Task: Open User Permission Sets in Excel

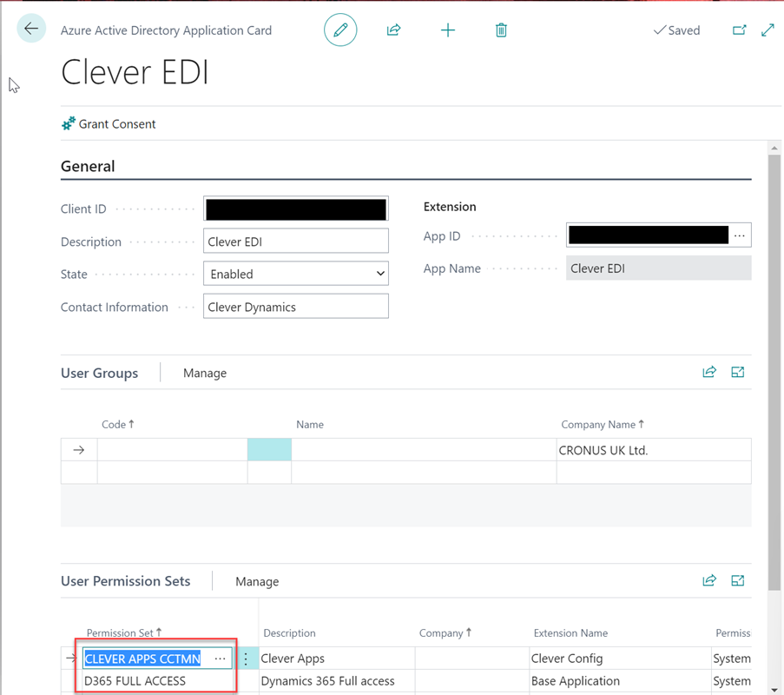Action: click(x=737, y=580)
